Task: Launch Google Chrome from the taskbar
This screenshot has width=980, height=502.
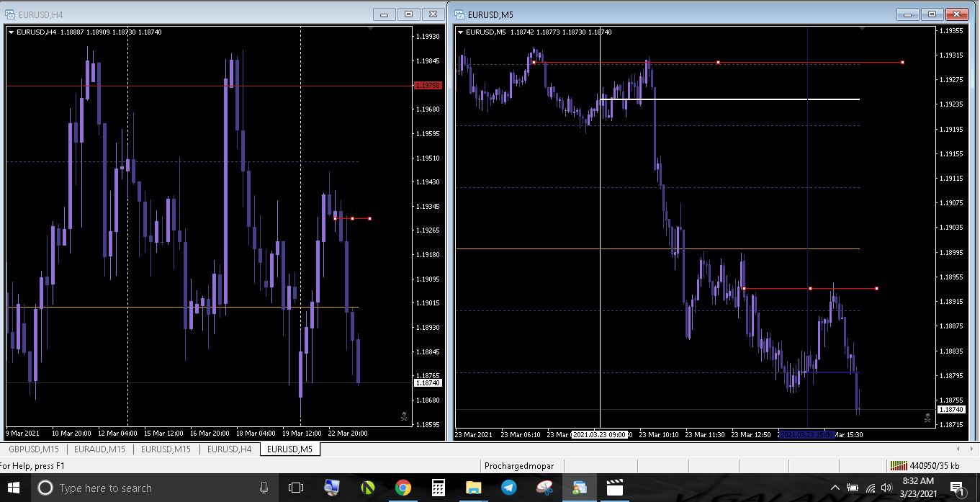Action: 403,488
